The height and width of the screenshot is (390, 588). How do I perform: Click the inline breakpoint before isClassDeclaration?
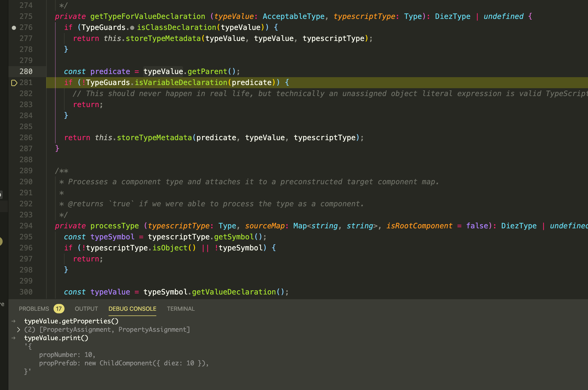coord(132,28)
